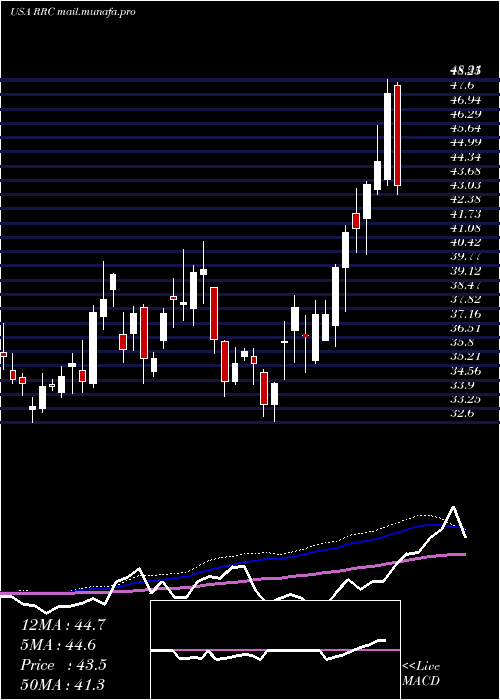Click the 41.73 price axis label
This screenshot has width=500, height=700.
point(465,214)
